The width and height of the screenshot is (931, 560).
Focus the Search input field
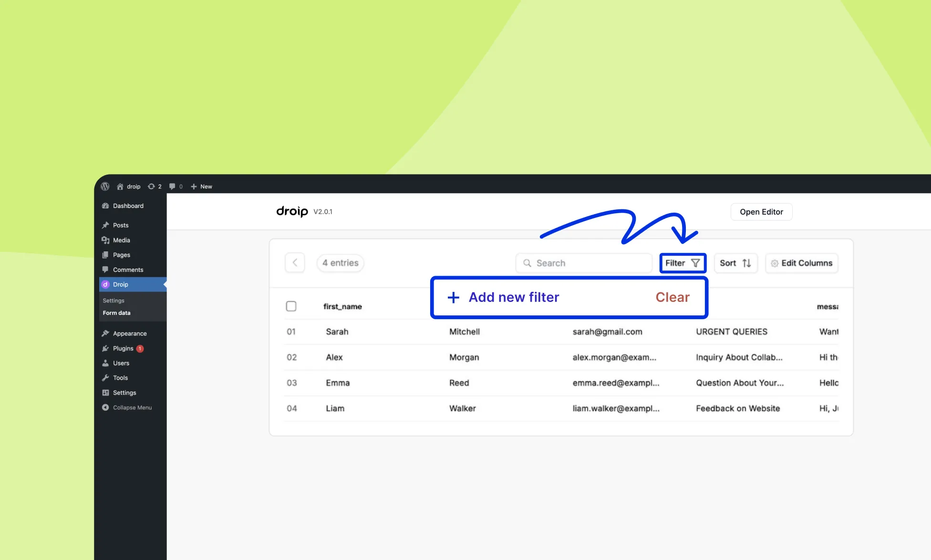(584, 263)
